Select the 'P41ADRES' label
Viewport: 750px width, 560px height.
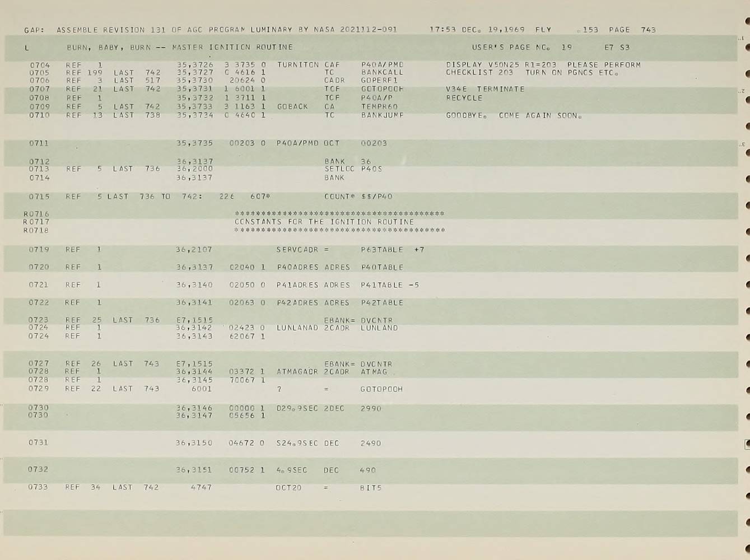coord(297,286)
